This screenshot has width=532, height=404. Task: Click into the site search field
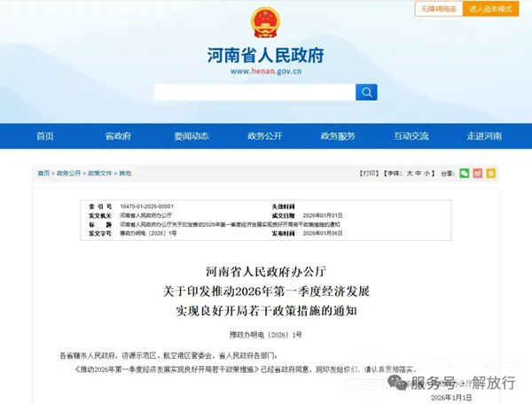click(254, 92)
